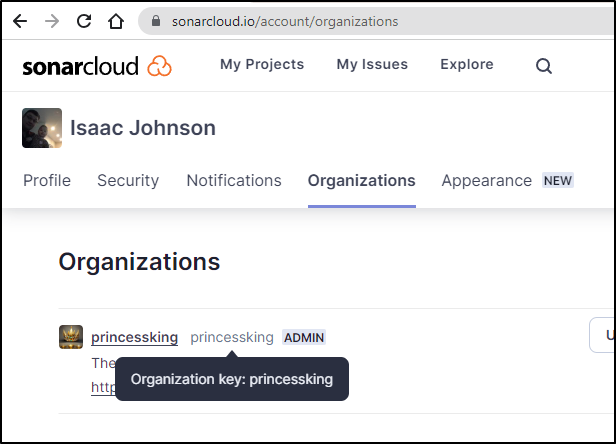
Task: Open the browser home icon
Action: (x=116, y=21)
